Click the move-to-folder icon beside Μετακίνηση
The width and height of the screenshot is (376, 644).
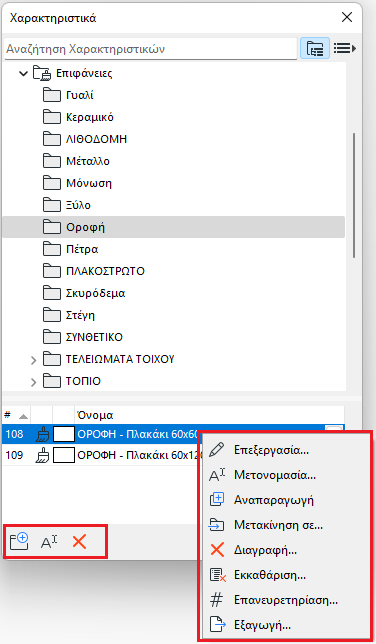[217, 525]
